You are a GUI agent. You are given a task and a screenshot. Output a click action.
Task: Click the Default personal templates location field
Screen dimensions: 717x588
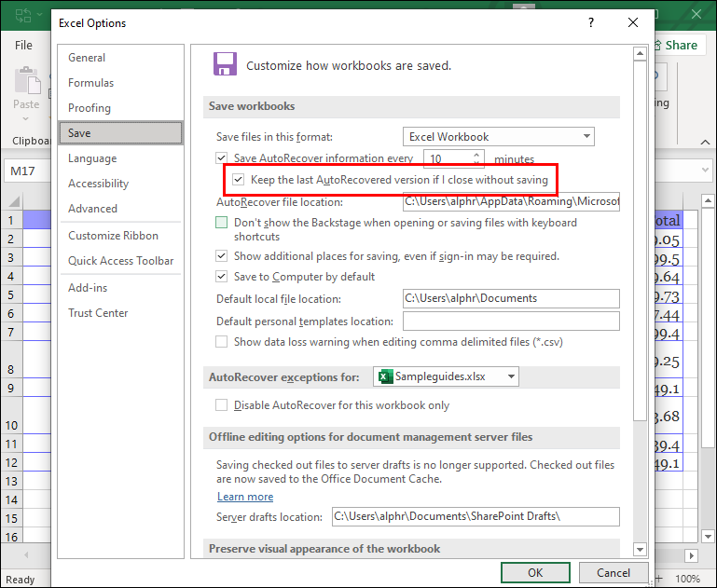[x=511, y=321]
